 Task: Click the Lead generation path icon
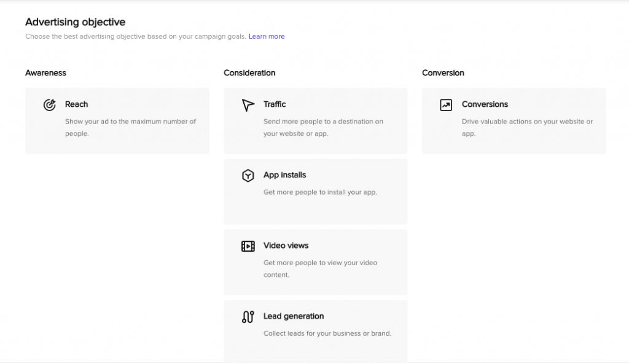point(248,317)
